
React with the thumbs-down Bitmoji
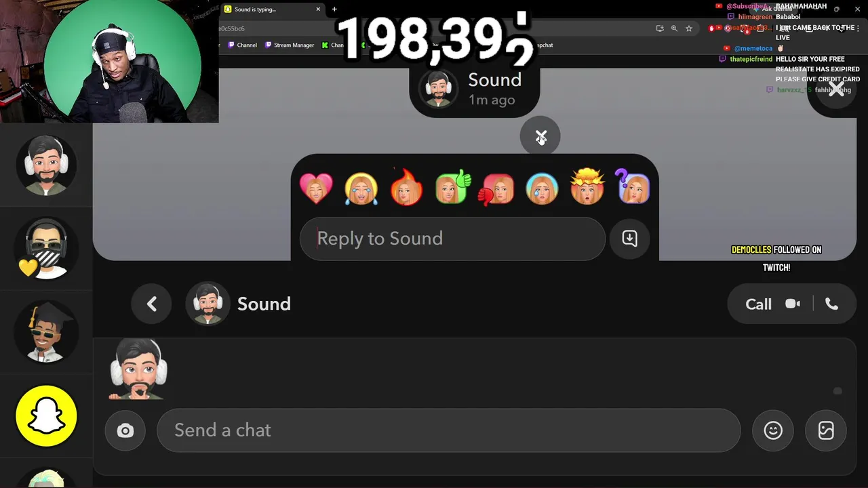497,189
